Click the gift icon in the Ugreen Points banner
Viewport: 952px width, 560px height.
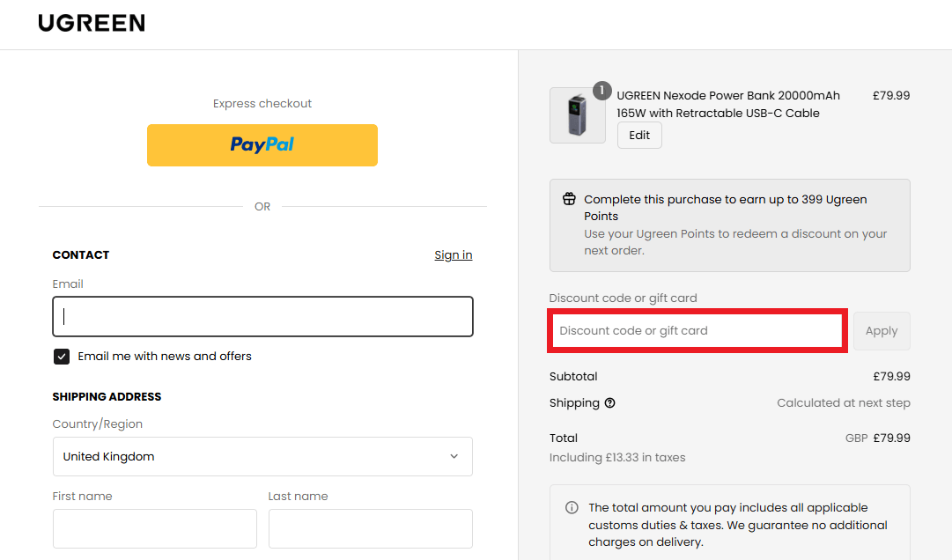coord(569,198)
